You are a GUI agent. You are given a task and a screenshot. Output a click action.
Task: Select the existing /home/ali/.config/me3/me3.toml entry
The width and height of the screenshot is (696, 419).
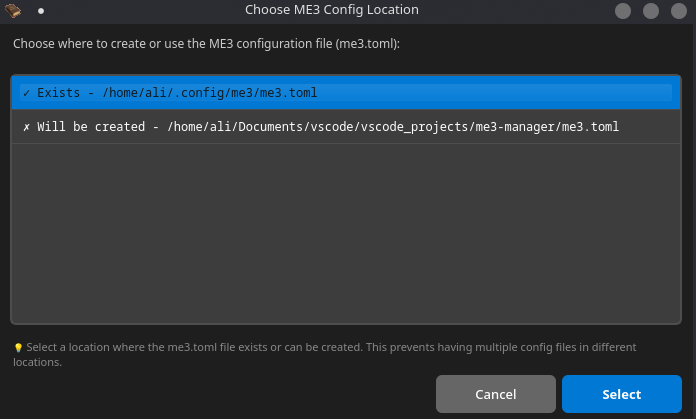tap(210, 93)
